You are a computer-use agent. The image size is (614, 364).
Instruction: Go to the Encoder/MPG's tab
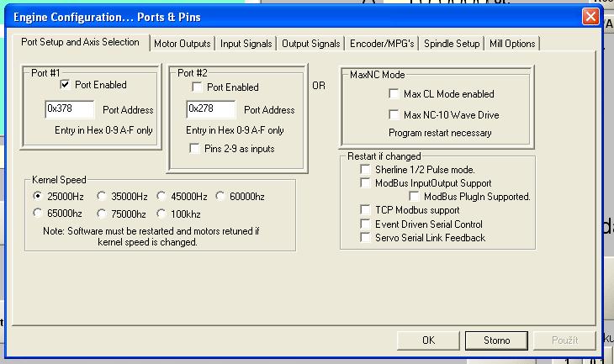coord(382,44)
